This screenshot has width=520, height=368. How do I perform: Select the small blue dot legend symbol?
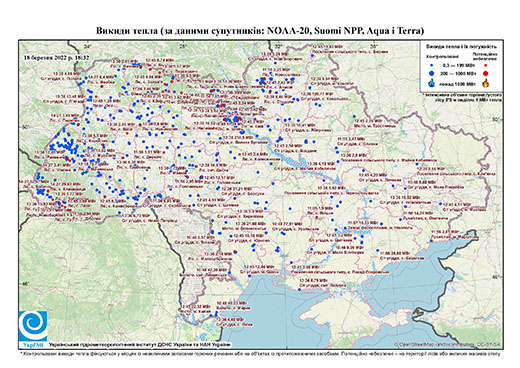pos(431,65)
